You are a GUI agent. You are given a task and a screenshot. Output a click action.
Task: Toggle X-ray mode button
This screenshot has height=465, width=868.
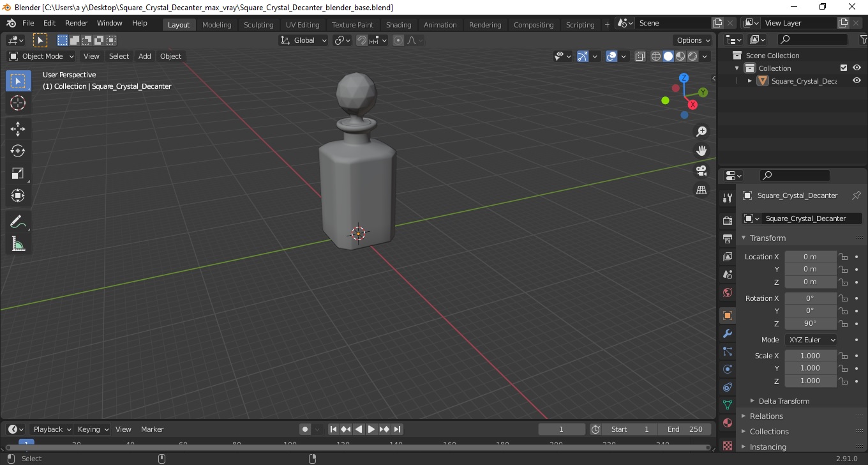(x=640, y=56)
